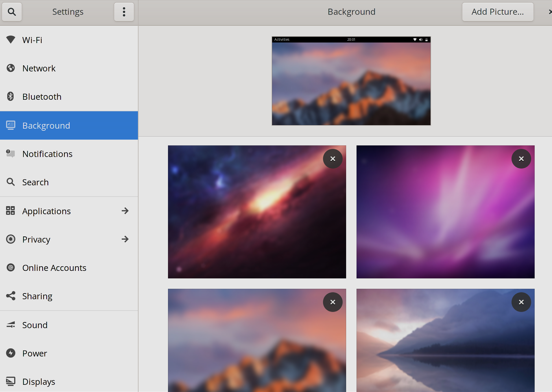Expand the Applications settings arrow
This screenshot has height=392, width=552.
(x=125, y=211)
